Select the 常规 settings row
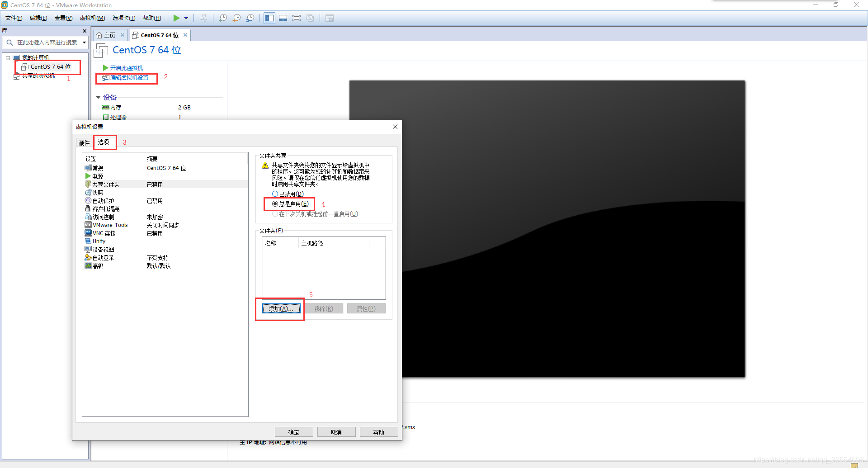The width and height of the screenshot is (868, 468). pyautogui.click(x=165, y=168)
